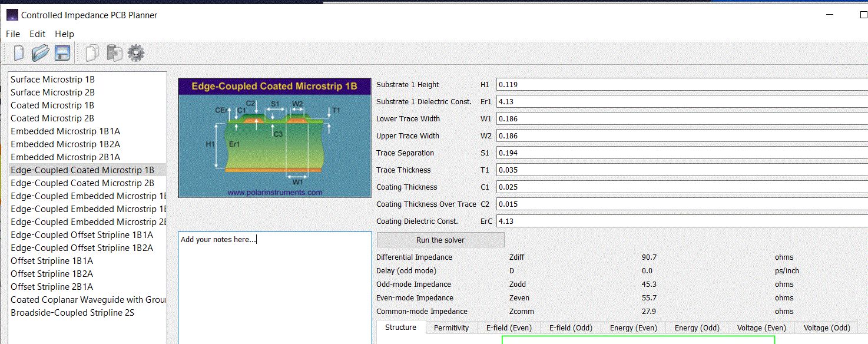Open the Edit menu
Viewport: 868px width, 344px height.
[38, 34]
